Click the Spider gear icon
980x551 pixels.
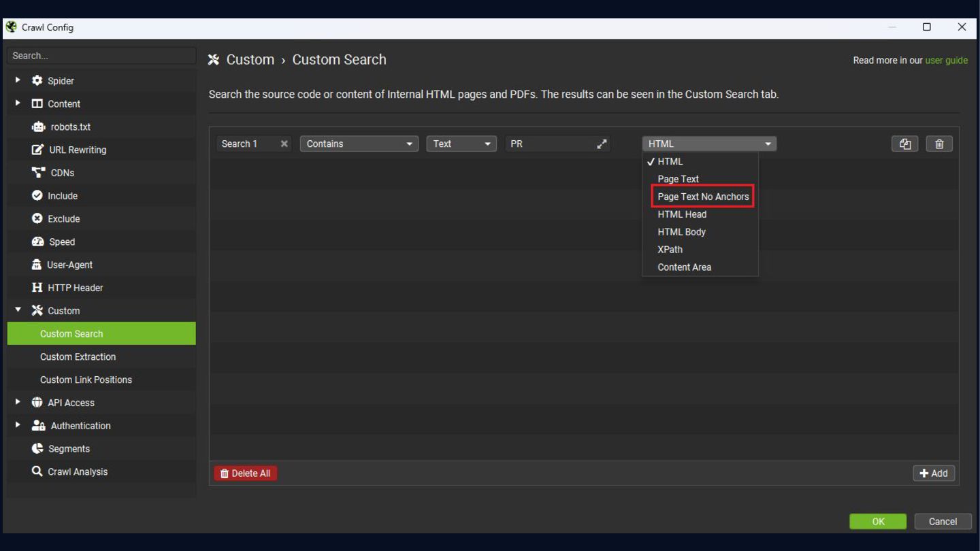click(37, 80)
